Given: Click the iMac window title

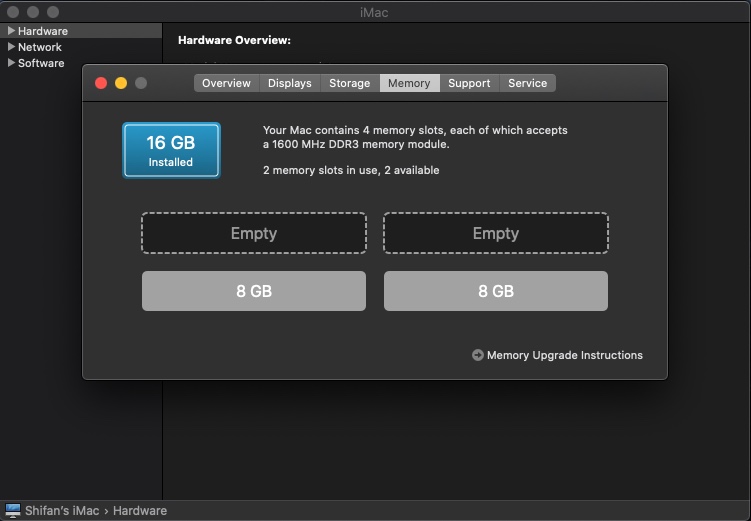Looking at the screenshot, I should (x=374, y=12).
